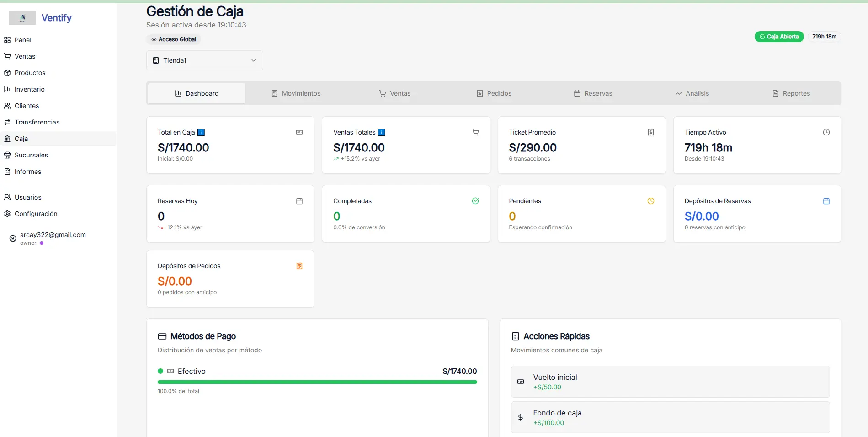This screenshot has height=437, width=868.
Task: Click the calendar icon in Depósitos de Reservas
Action: coord(826,201)
